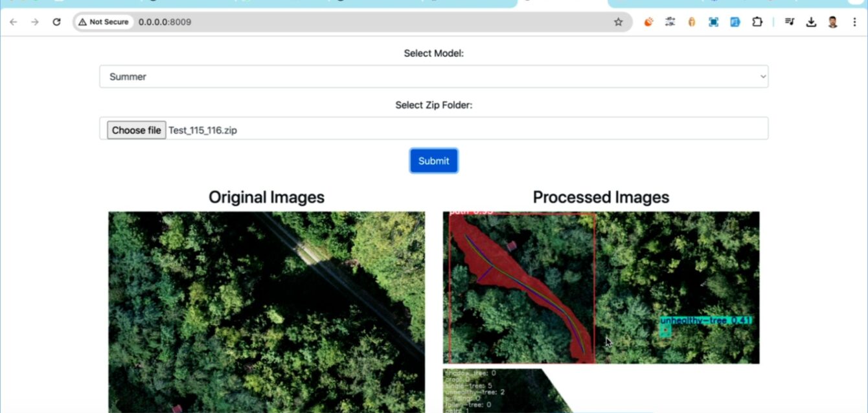Open the processed image with red path

(x=600, y=287)
